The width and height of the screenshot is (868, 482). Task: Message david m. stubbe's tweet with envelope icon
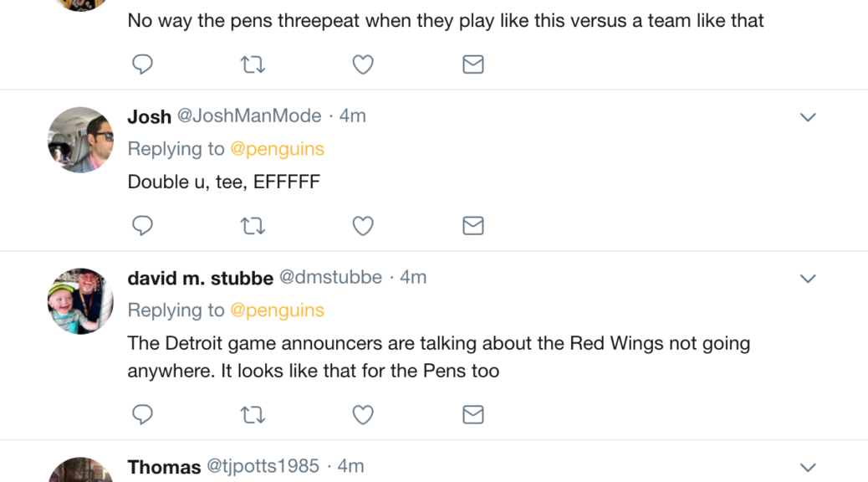click(x=473, y=414)
